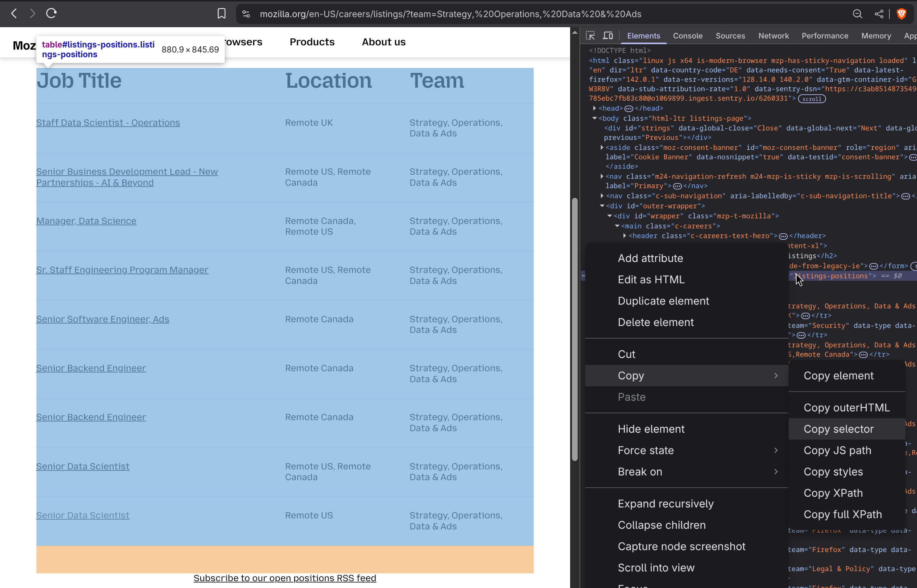Expand the nav c-sub-navigation node
The width and height of the screenshot is (917, 588).
[602, 196]
